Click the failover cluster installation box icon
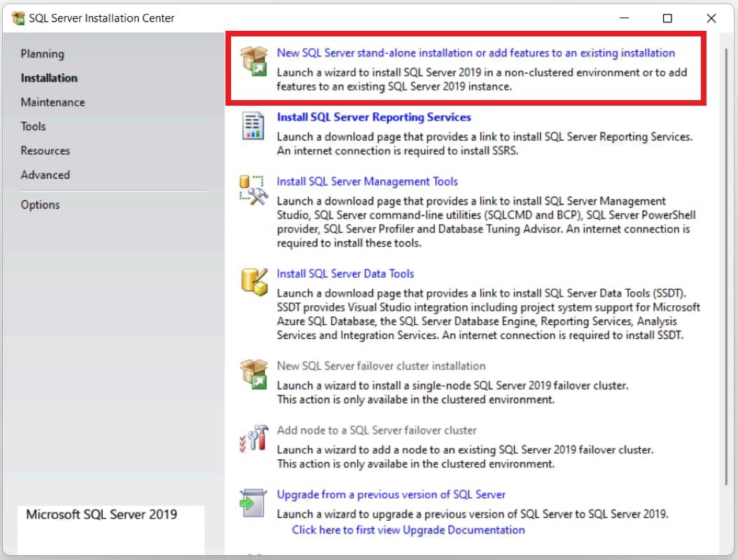 (x=253, y=374)
